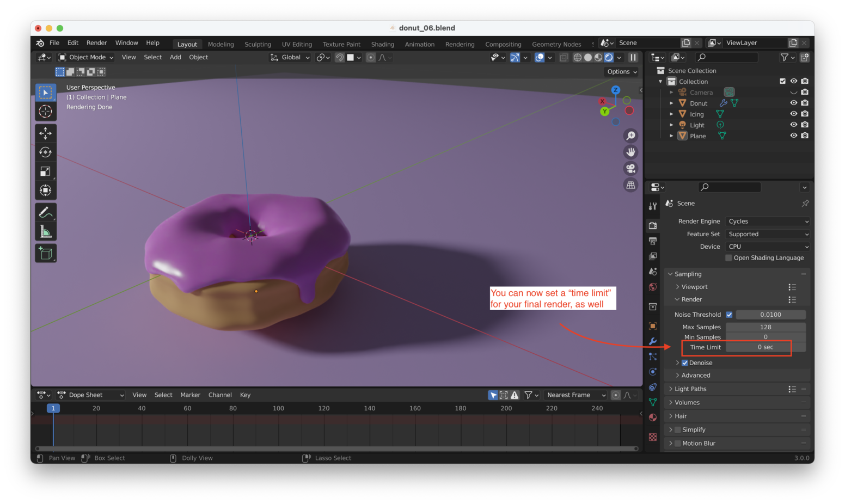Screen dimensions: 845x504
Task: Open the Render menu
Action: tap(97, 42)
